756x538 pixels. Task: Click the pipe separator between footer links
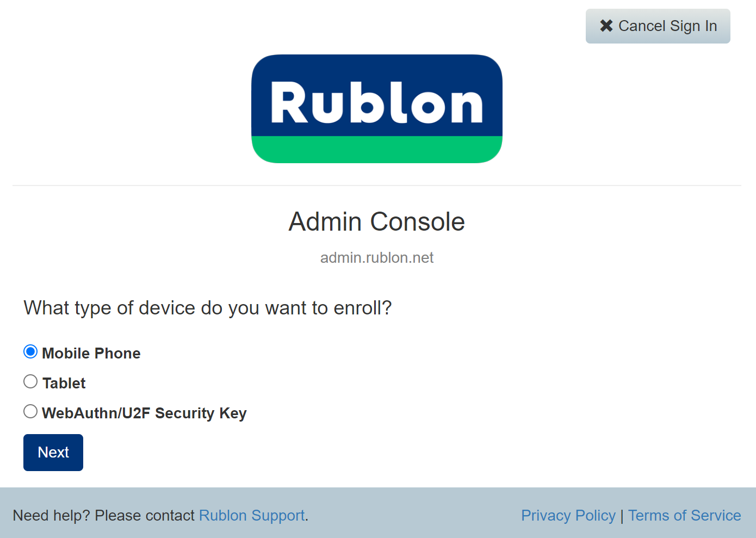(x=622, y=516)
